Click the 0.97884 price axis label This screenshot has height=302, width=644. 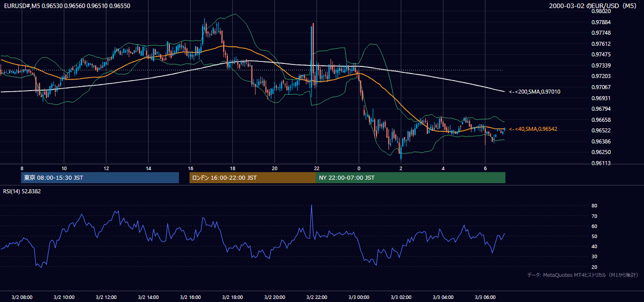tap(601, 22)
